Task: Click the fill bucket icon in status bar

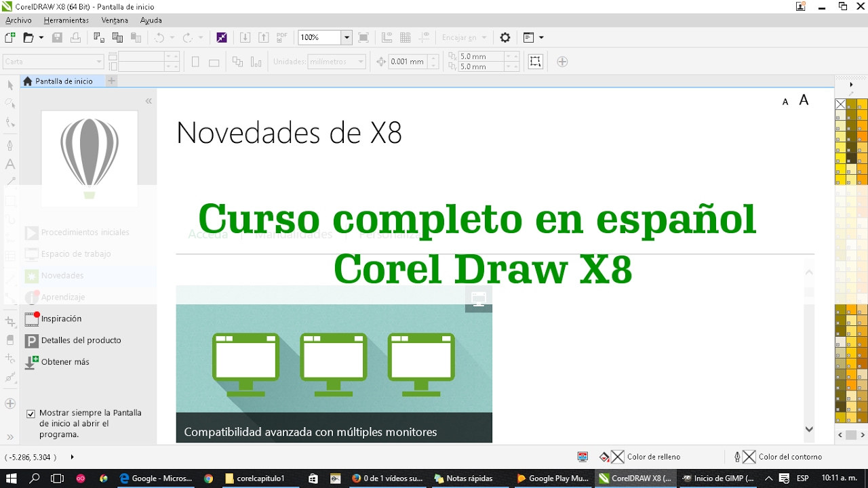Action: [x=604, y=457]
